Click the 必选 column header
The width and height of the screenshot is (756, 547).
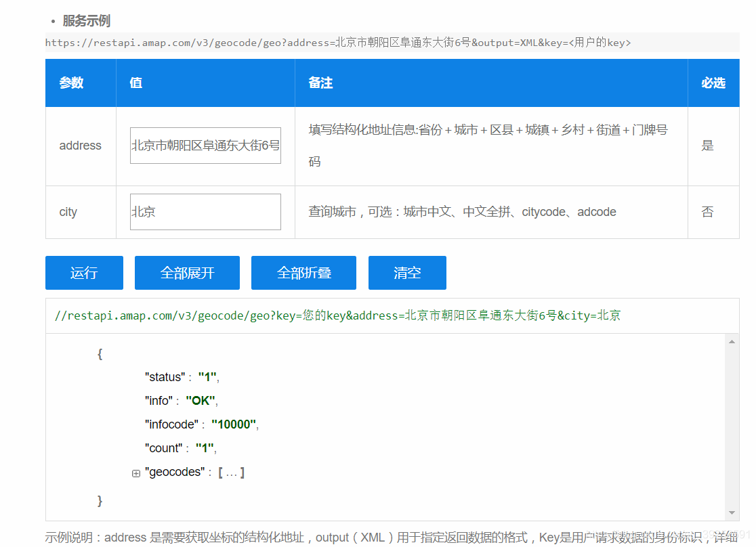click(713, 83)
